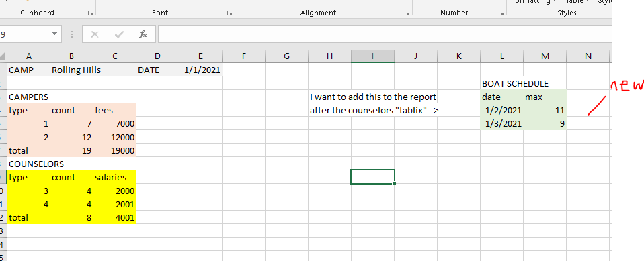The image size is (644, 261).
Task: Open Font group dialog launcher
Action: [230, 13]
